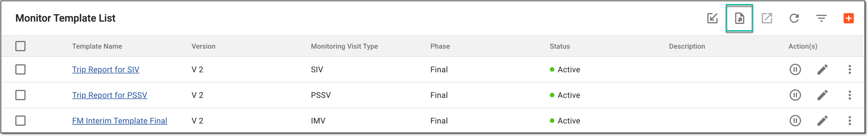Open more actions menu for SIV row
Screen dimensions: 868x136
(x=850, y=70)
